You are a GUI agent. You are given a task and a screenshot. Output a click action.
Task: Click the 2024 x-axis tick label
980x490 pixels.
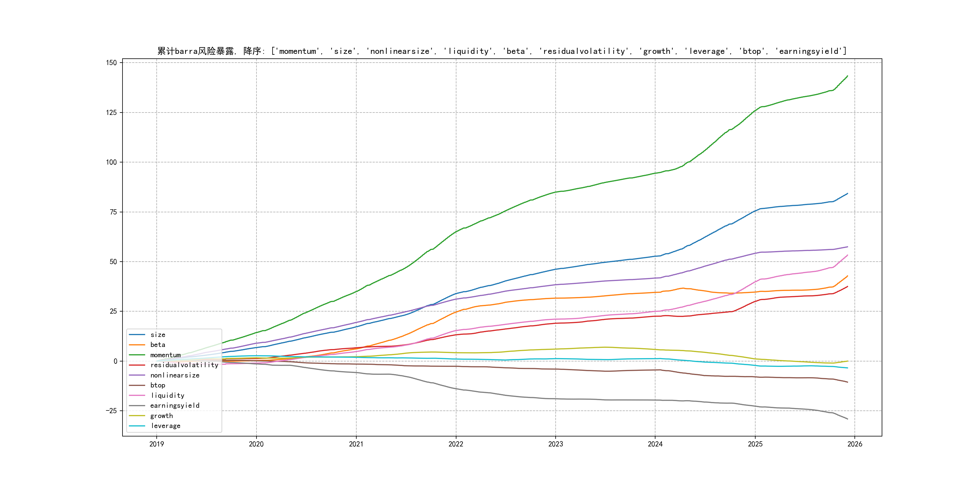(655, 444)
